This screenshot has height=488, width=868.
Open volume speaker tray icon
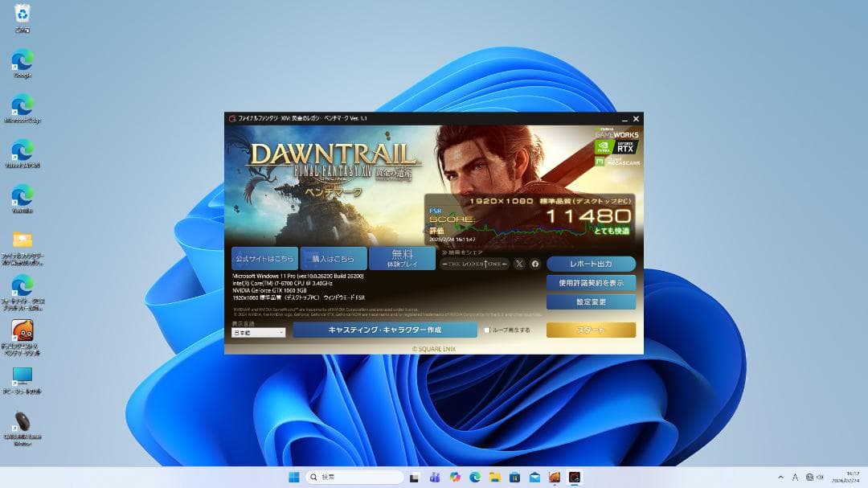(820, 477)
